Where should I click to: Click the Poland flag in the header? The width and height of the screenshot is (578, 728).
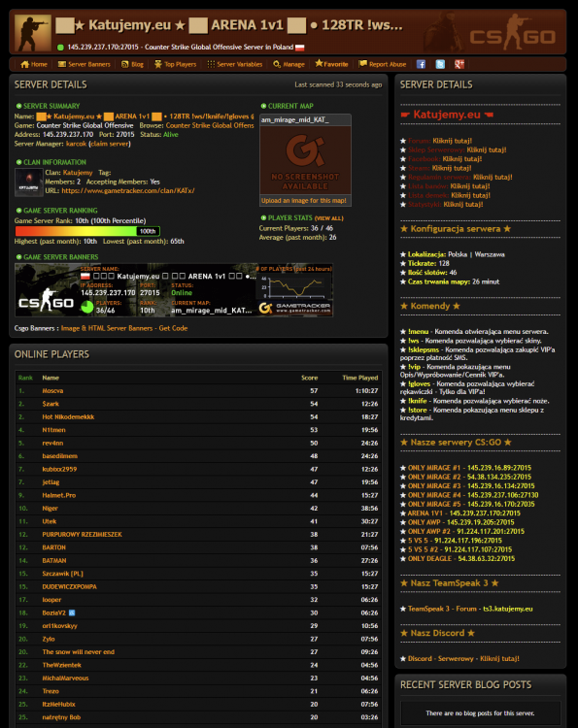pyautogui.click(x=300, y=48)
